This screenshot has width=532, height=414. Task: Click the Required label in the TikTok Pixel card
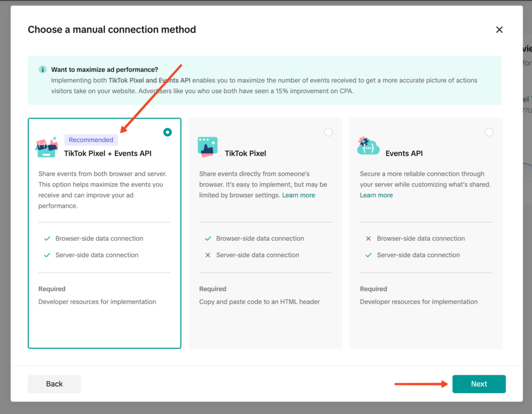pos(212,289)
